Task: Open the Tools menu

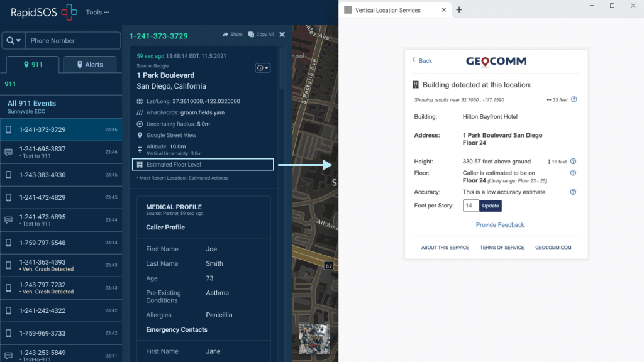Action: click(x=97, y=13)
